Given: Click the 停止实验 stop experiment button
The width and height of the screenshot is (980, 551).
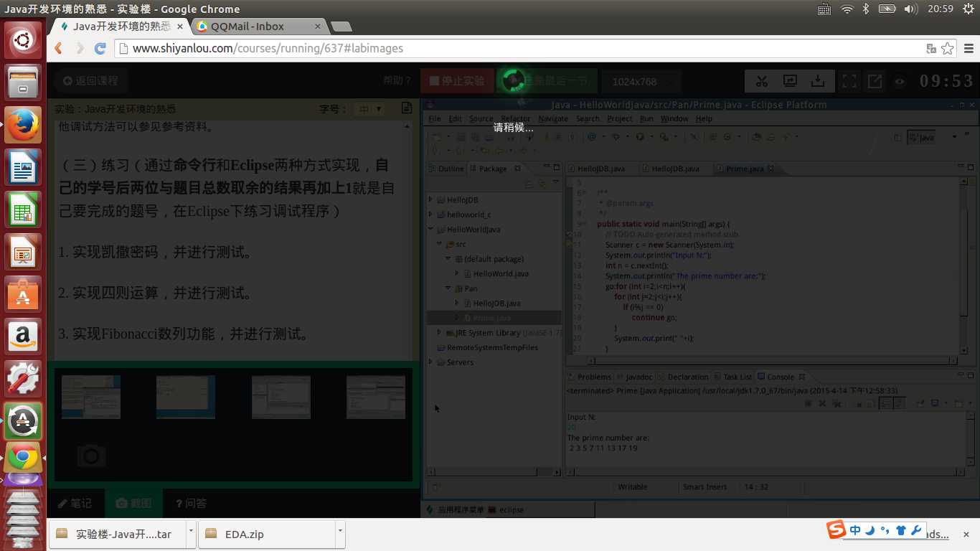Looking at the screenshot, I should (457, 81).
